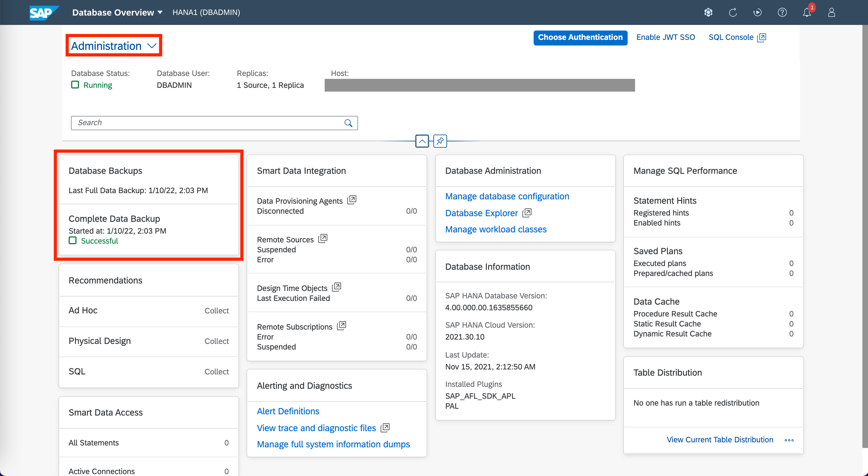Click Collect for Ad Hoc recommendations

coord(216,311)
